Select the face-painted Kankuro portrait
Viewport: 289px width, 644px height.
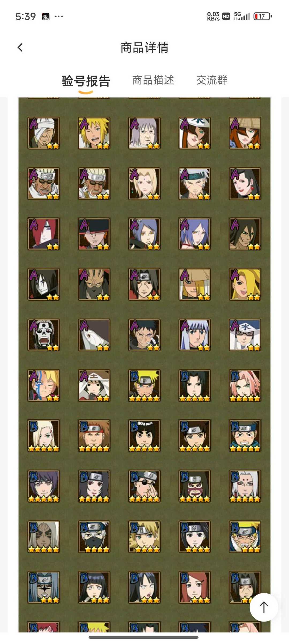pyautogui.click(x=195, y=486)
